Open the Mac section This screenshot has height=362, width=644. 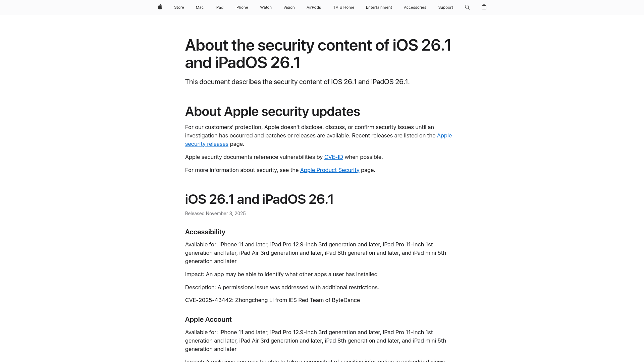199,7
